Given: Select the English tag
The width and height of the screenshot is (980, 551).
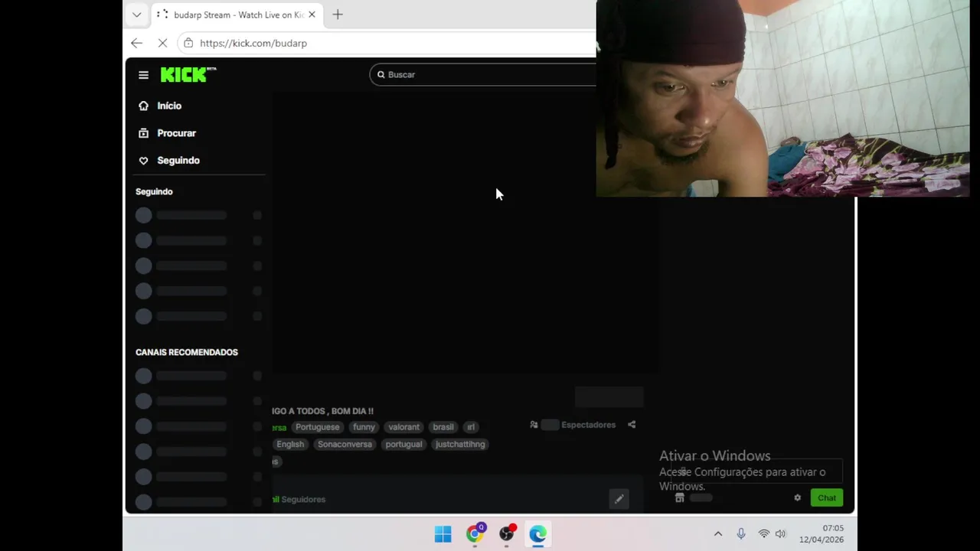Looking at the screenshot, I should point(290,444).
